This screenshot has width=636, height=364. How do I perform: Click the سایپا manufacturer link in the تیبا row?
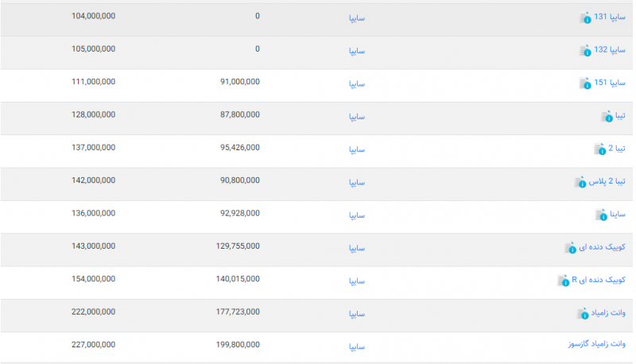point(356,117)
